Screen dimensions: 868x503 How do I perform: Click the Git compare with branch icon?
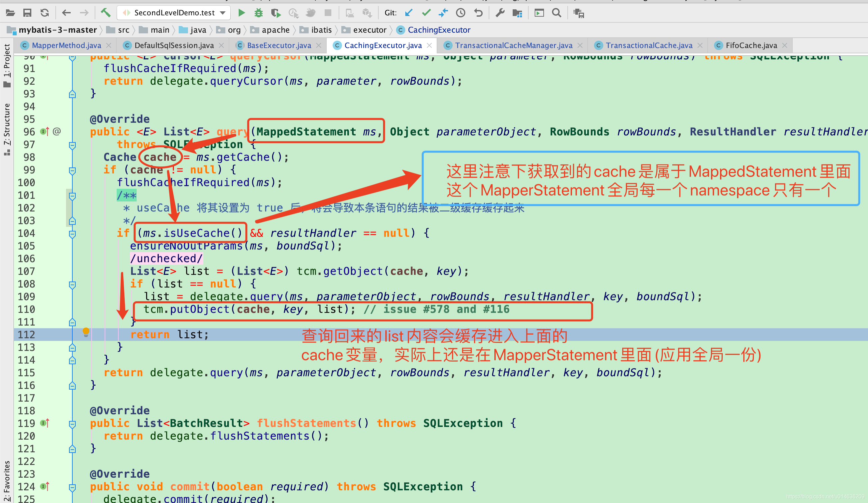(x=443, y=13)
